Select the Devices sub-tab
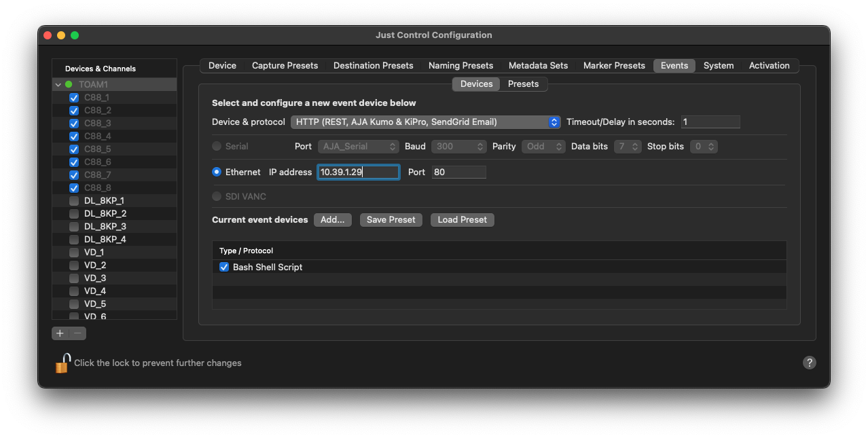The image size is (868, 438). coord(476,84)
